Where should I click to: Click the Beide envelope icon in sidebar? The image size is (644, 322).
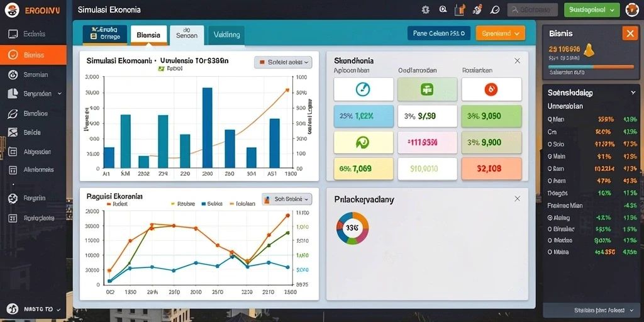[13, 132]
